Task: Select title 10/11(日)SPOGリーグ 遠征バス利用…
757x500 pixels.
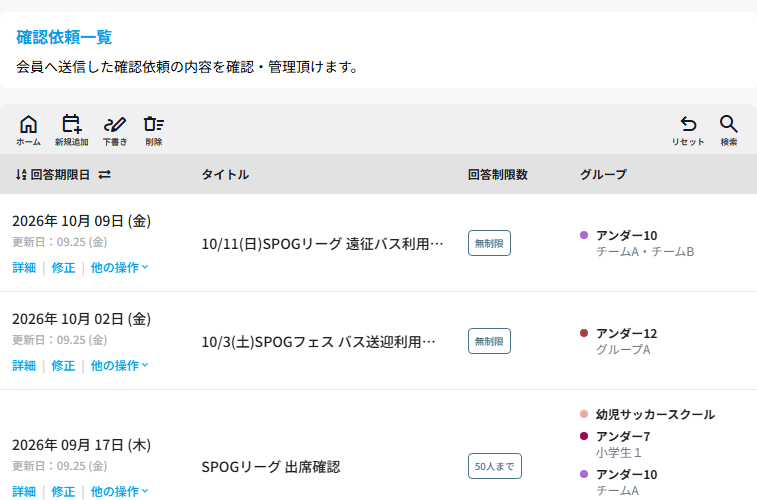Action: point(322,244)
